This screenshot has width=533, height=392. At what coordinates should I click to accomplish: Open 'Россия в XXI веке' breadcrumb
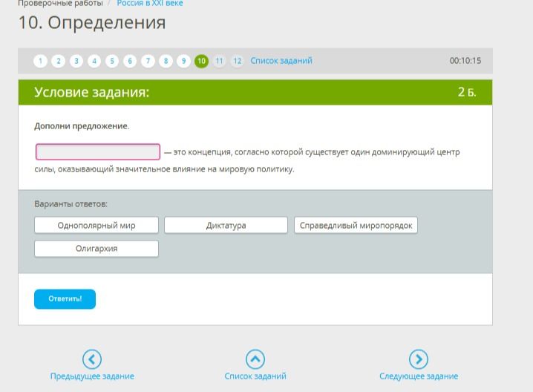150,4
